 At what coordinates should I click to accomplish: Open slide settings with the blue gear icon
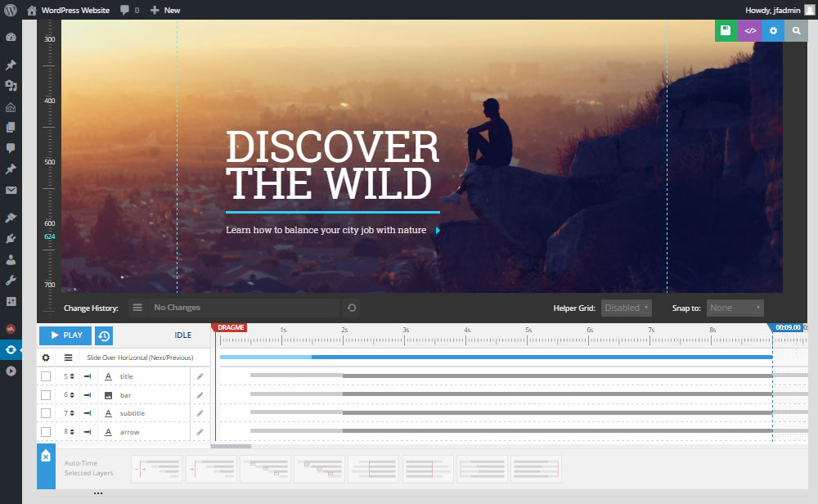coord(772,30)
